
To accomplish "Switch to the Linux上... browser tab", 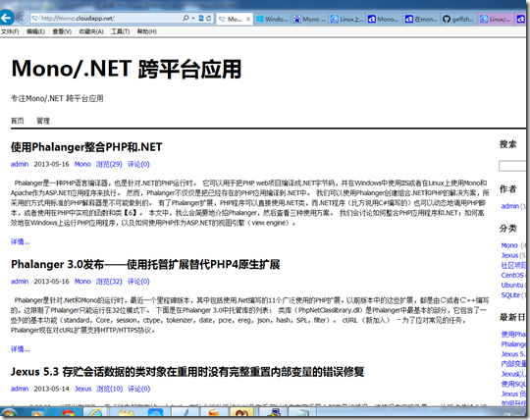I will 346,20.
